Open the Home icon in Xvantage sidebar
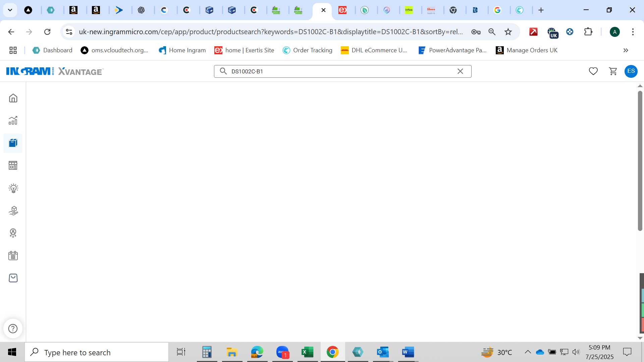This screenshot has height=362, width=644. tap(13, 98)
